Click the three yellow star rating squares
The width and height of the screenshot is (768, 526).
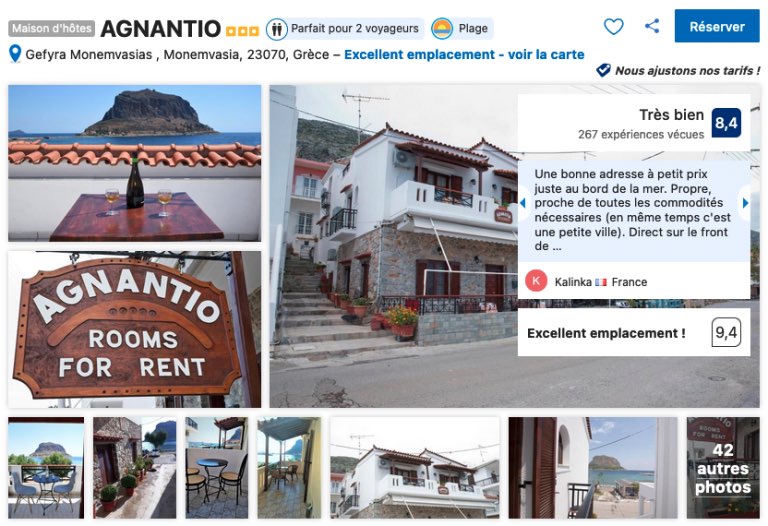pos(242,31)
